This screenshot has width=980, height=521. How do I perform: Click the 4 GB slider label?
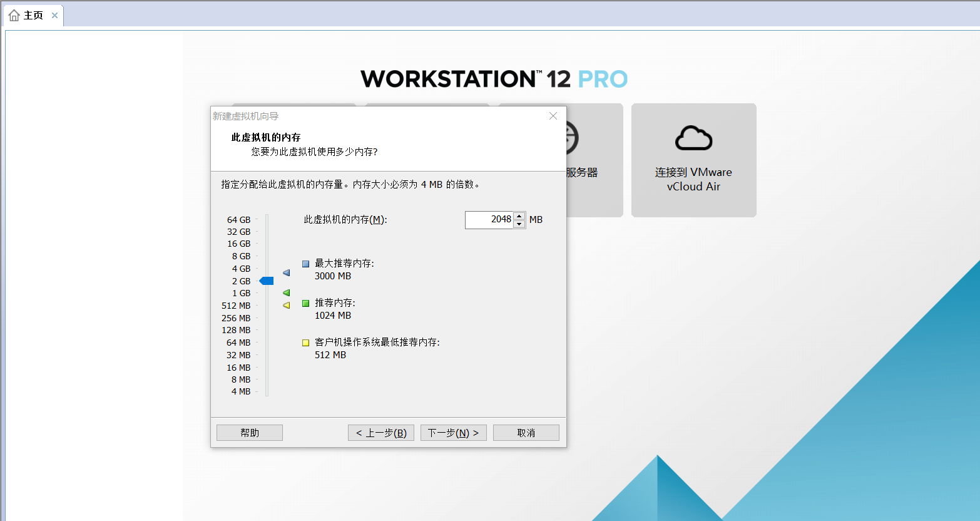click(241, 269)
